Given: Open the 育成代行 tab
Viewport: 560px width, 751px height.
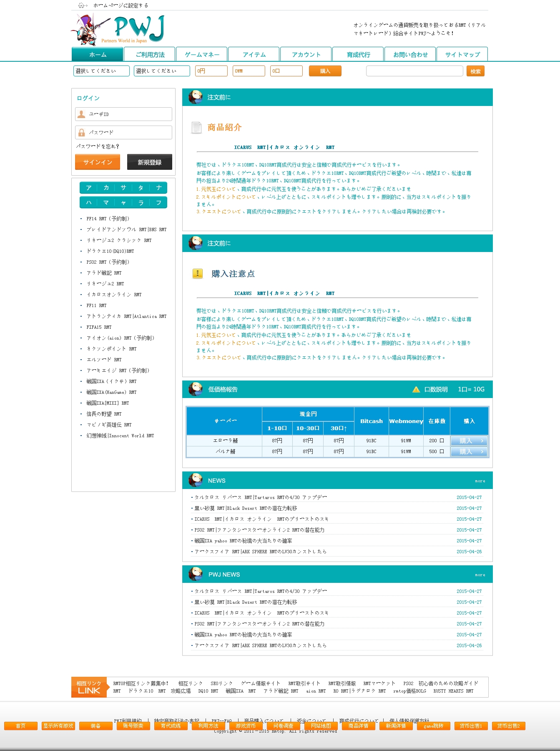Looking at the screenshot, I should coord(358,54).
